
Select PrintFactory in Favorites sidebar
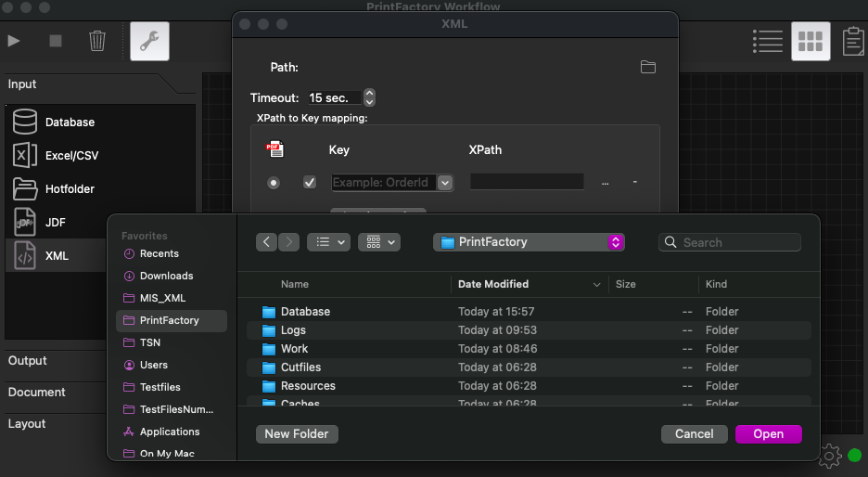172,320
